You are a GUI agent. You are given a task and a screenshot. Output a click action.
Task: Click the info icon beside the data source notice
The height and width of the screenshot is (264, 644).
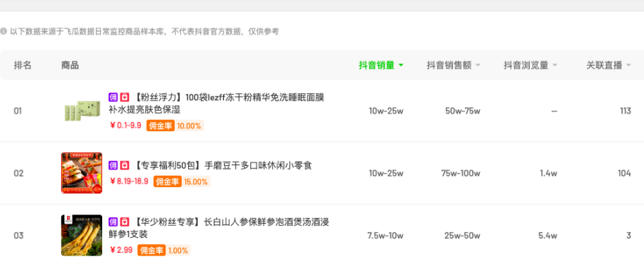point(4,31)
